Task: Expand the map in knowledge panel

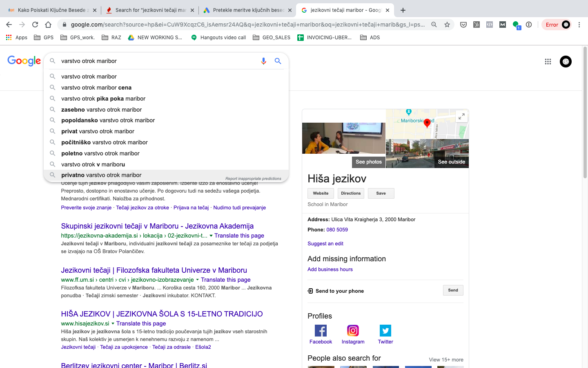Action: 461,117
